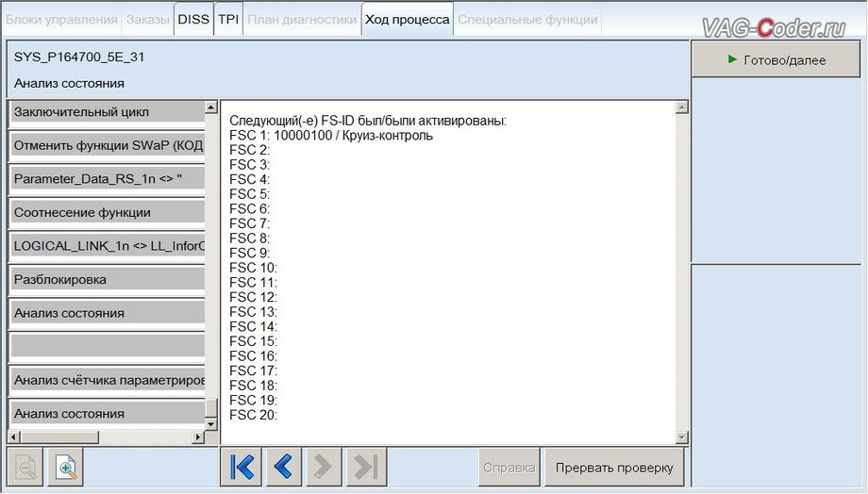This screenshot has height=494, width=868.
Task: Select Parameter_Data_RS_1n step
Action: [108, 179]
